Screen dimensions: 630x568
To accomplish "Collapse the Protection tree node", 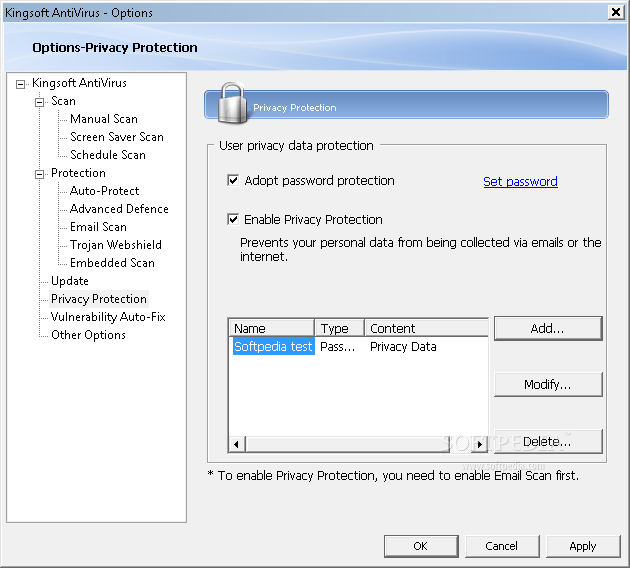I will [x=39, y=174].
